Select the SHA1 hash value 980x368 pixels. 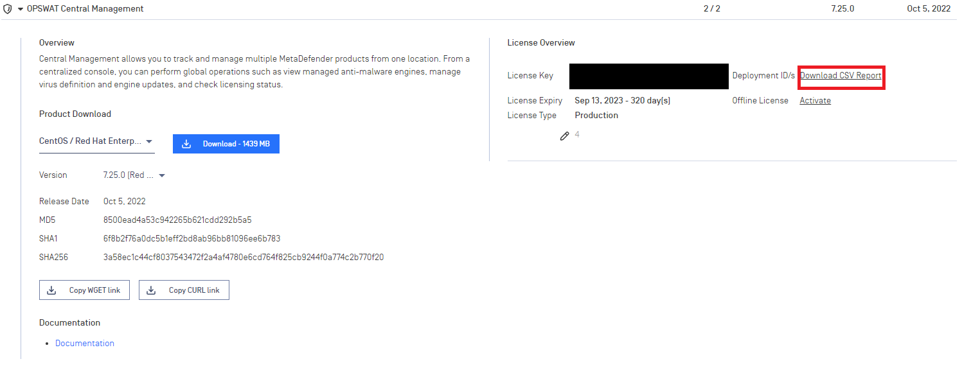192,239
